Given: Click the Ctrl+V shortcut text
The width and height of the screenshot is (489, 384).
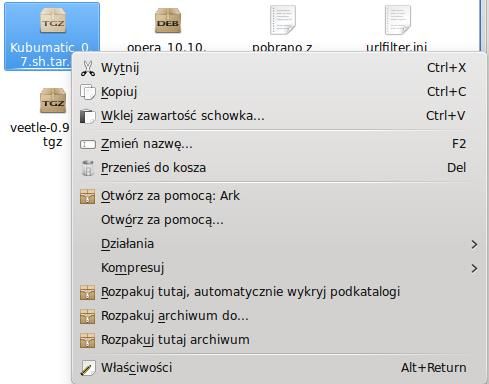Looking at the screenshot, I should point(446,116).
